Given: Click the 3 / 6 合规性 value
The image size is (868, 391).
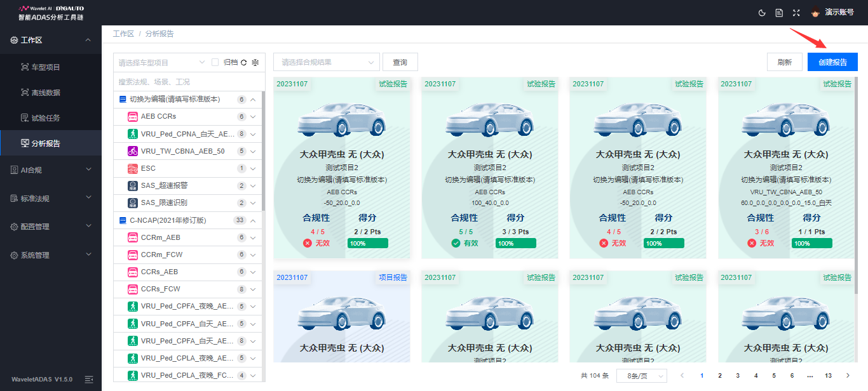Looking at the screenshot, I should [x=762, y=232].
